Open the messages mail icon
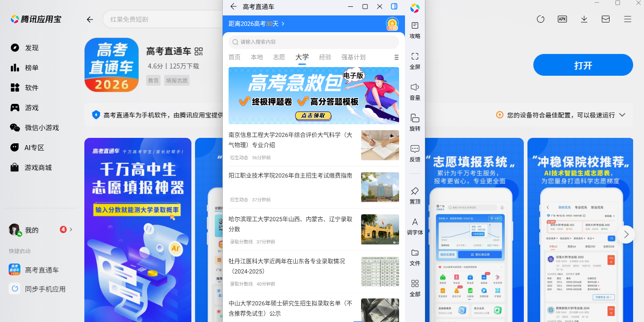The image size is (644, 322). point(605,19)
